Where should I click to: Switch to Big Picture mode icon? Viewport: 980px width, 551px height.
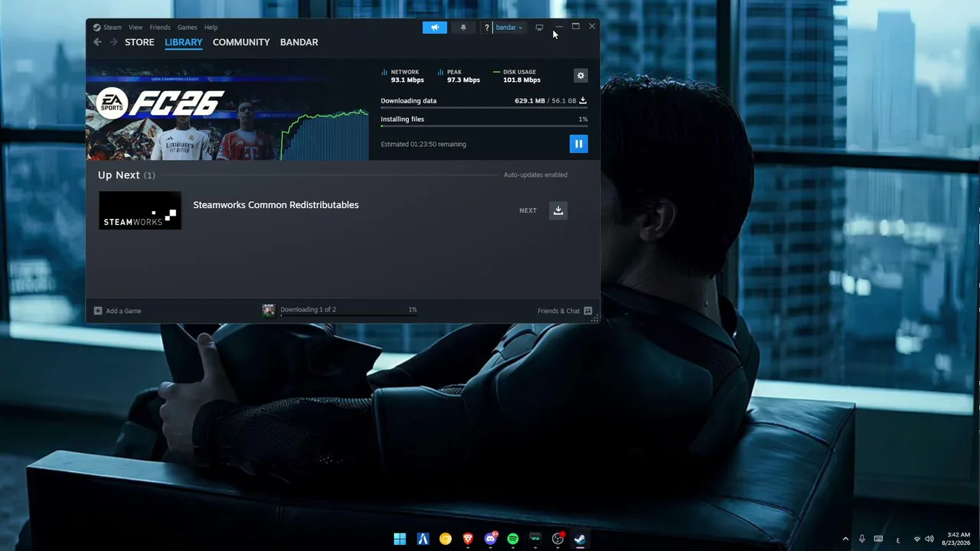point(540,28)
